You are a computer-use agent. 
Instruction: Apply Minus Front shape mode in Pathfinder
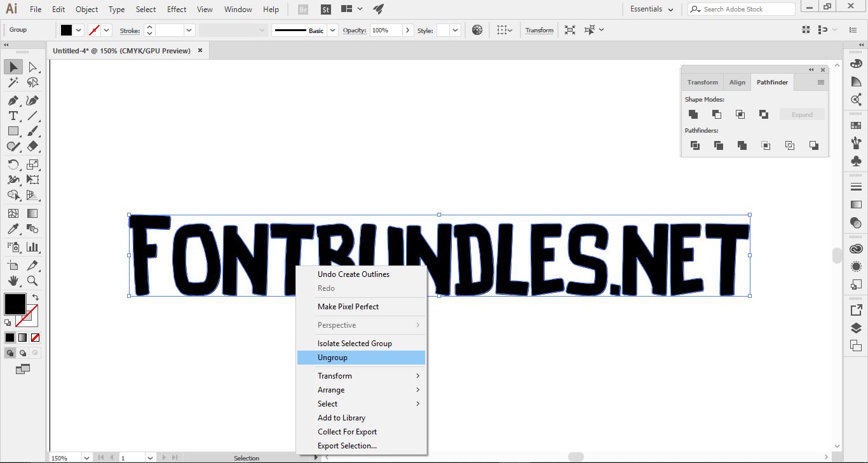(x=716, y=114)
